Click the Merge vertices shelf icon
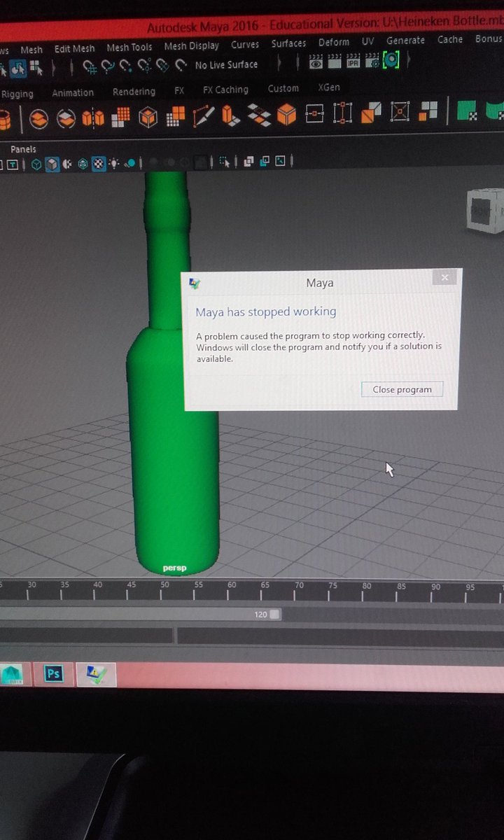 pyautogui.click(x=314, y=113)
